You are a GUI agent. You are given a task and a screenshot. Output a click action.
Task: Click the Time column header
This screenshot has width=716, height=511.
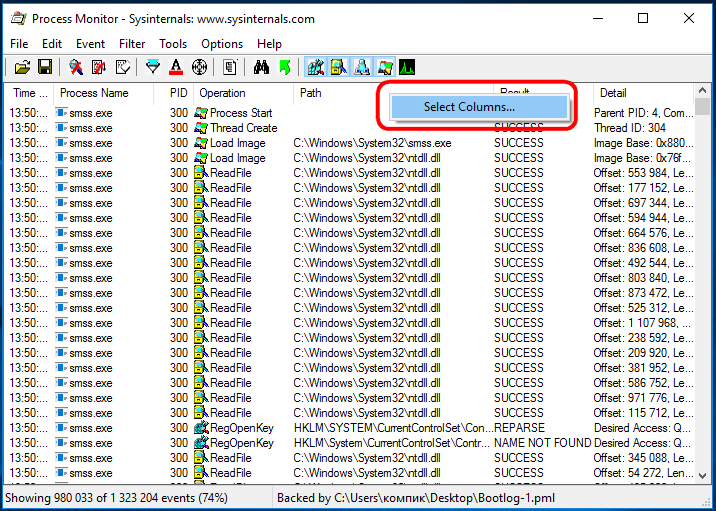point(29,93)
